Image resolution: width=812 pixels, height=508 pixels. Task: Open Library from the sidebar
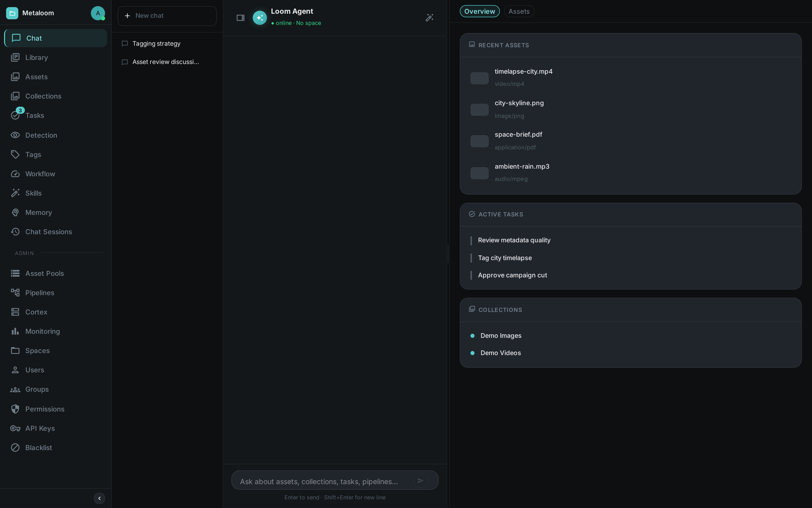click(x=55, y=57)
